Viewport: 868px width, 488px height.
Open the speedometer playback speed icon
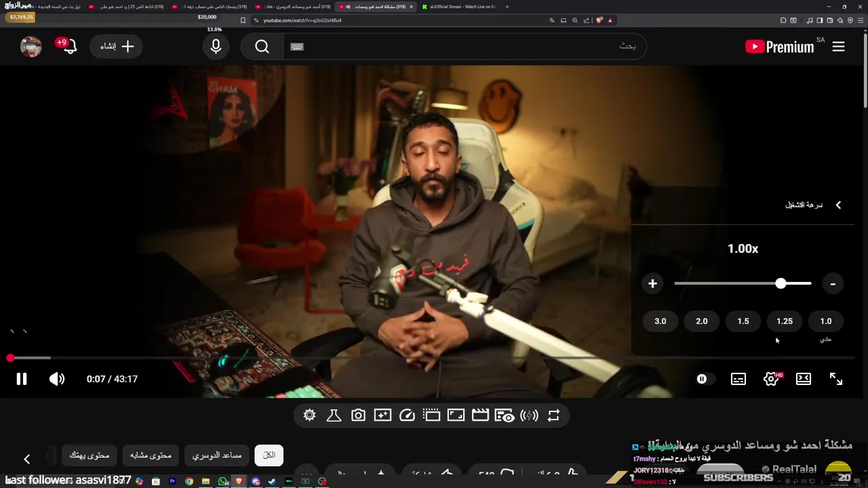(x=407, y=415)
